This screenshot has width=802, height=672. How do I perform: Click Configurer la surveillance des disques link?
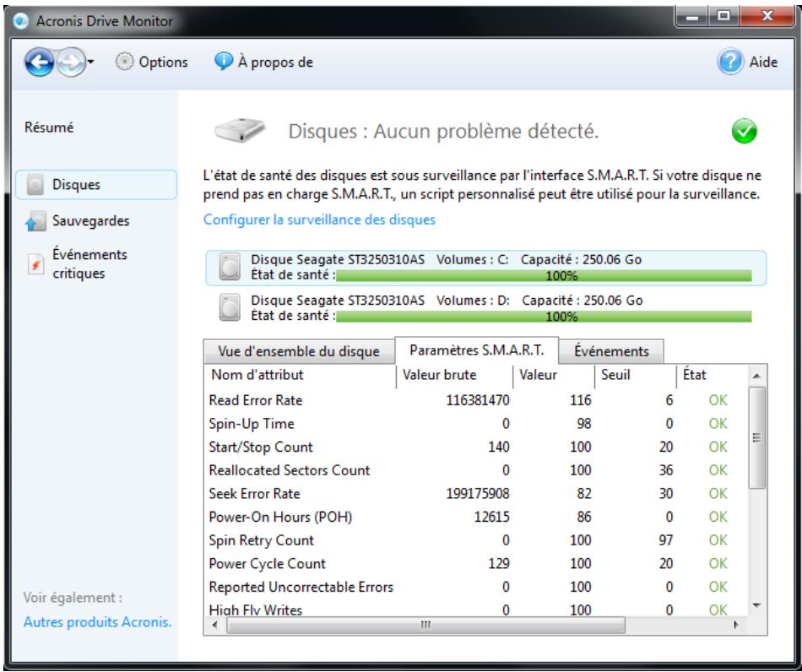tap(319, 219)
